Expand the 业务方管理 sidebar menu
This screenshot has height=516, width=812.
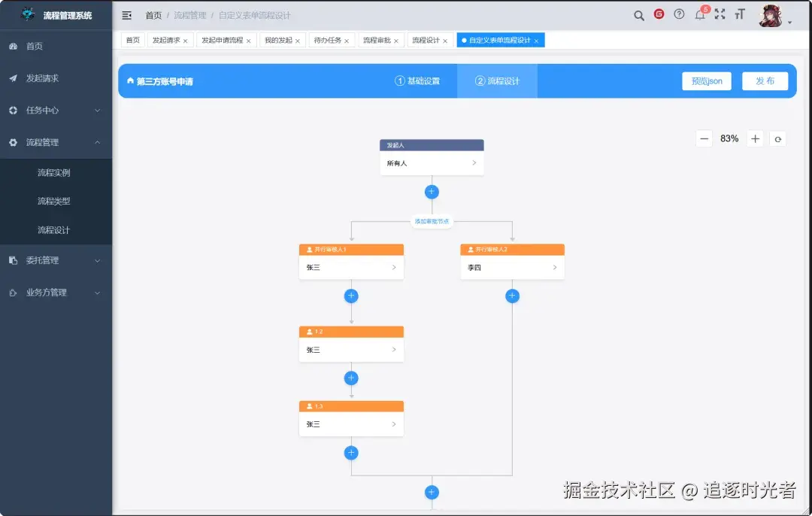point(56,293)
